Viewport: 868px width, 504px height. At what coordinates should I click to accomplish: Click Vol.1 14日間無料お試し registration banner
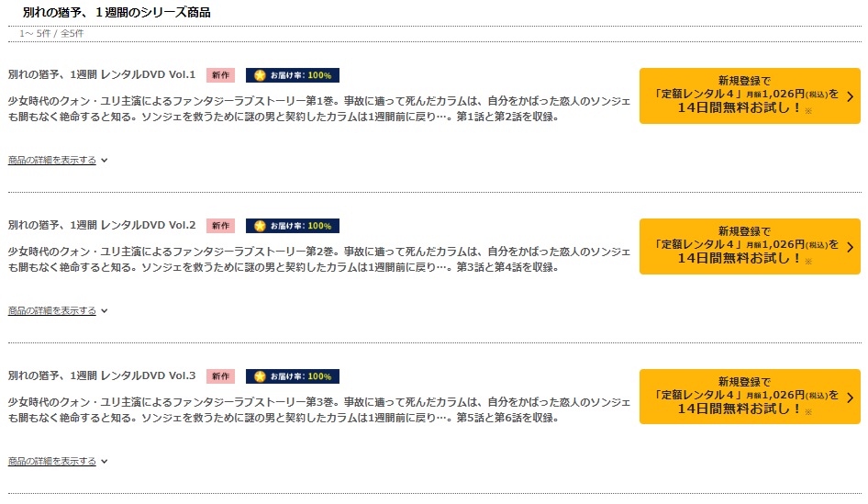(750, 95)
